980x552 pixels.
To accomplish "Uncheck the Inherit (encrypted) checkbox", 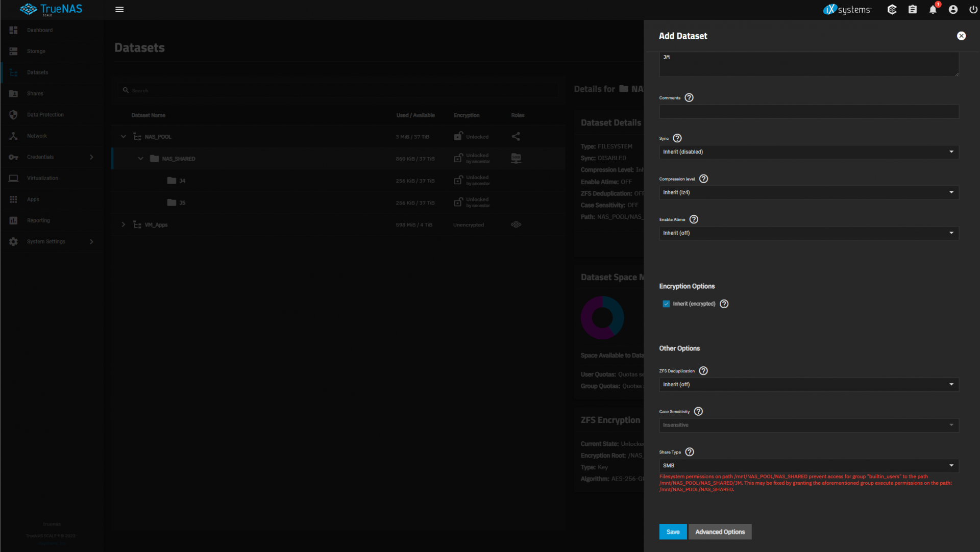I will pyautogui.click(x=666, y=304).
